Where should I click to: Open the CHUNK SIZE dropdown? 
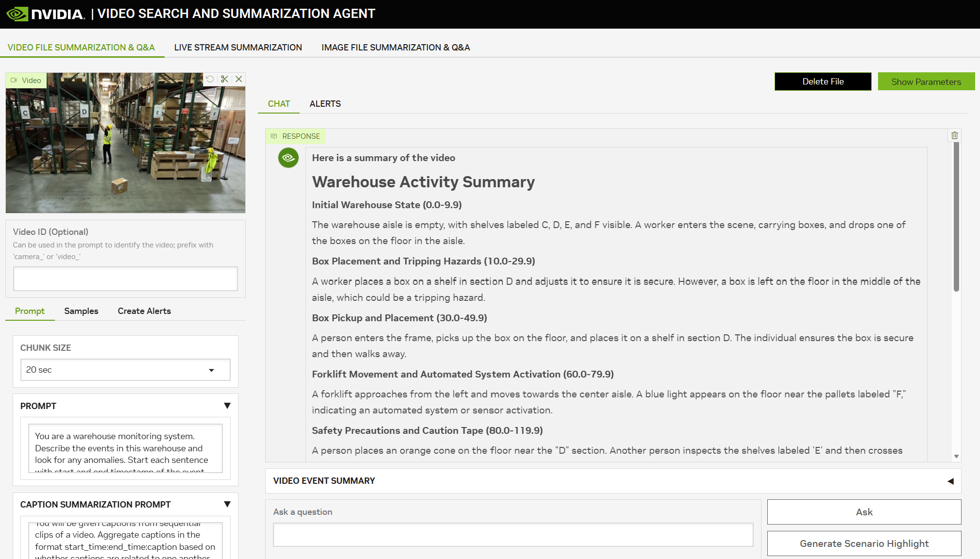pos(125,370)
